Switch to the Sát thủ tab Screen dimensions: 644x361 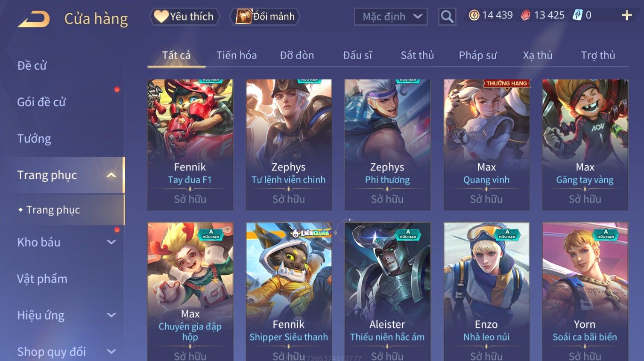(417, 55)
